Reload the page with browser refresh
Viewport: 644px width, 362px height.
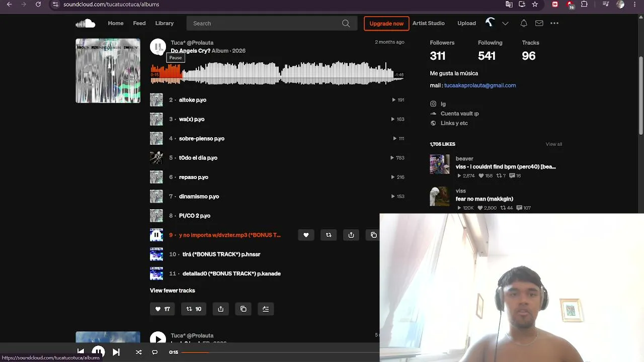pyautogui.click(x=38, y=4)
